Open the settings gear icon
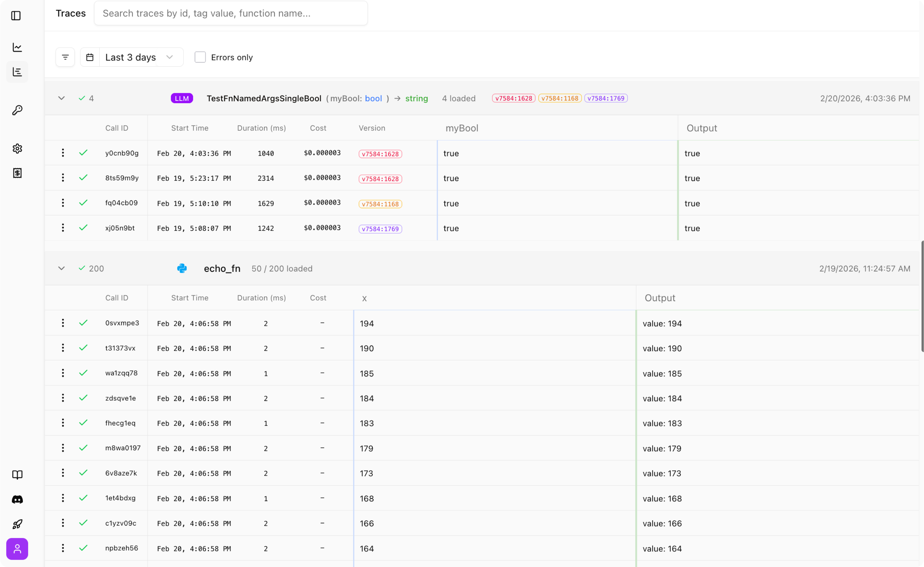 click(17, 148)
